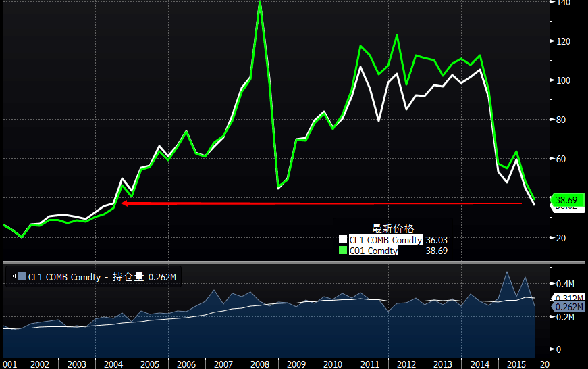Screen dimensions: 588x369
Task: Click the 2008 year label on the axis
Action: [x=260, y=364]
